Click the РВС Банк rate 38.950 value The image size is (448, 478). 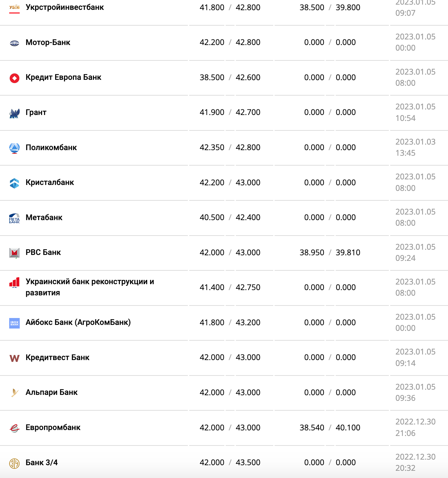[312, 252]
